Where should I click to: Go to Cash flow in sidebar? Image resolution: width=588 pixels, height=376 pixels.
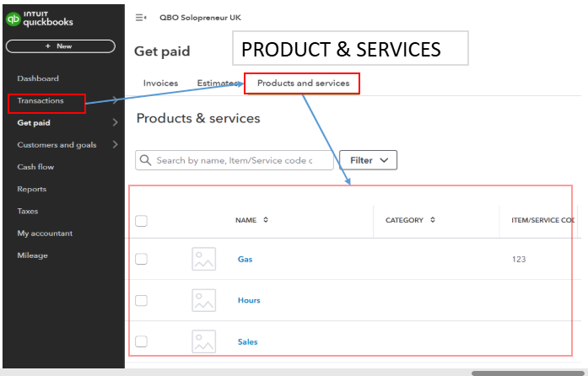coord(35,167)
